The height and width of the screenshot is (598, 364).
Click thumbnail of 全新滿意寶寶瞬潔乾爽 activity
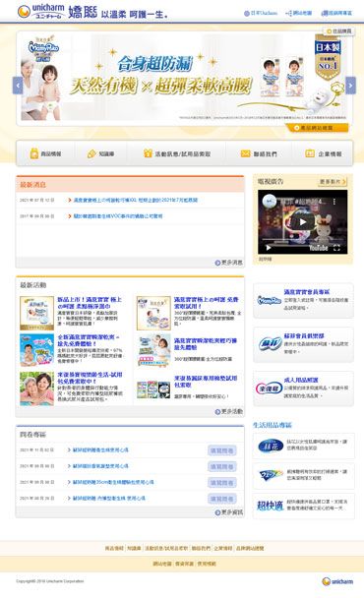tap(36, 350)
